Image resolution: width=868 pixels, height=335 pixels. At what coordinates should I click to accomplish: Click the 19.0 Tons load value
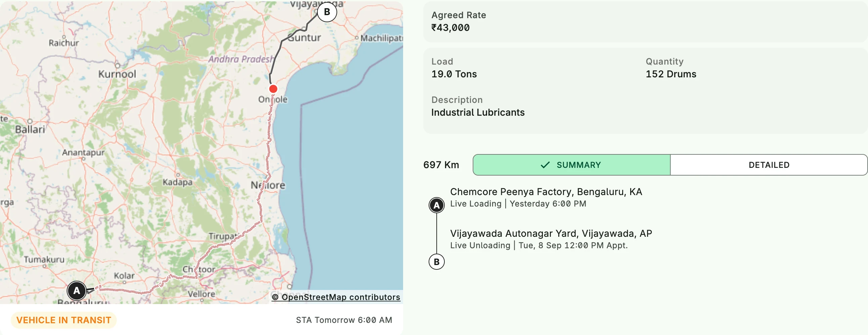pos(454,74)
